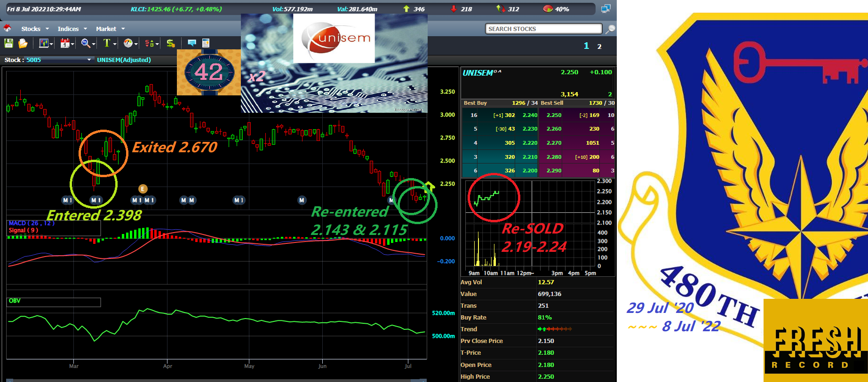The image size is (868, 382).
Task: Open a saved chart with the folder icon
Action: (23, 43)
